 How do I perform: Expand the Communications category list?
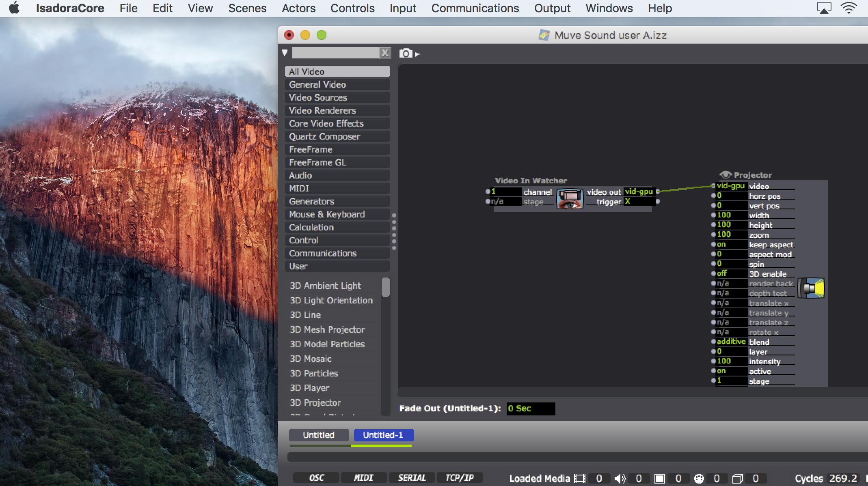point(322,253)
